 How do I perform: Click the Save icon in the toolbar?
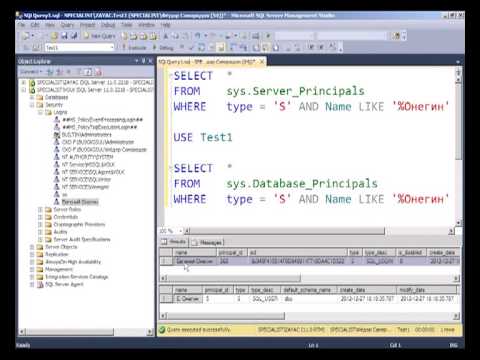tap(64, 36)
